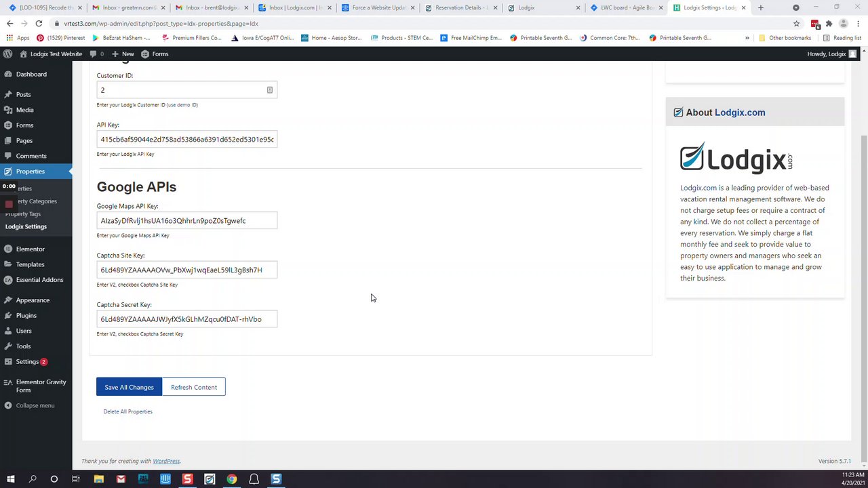868x488 pixels.
Task: Click the WordPress logo in admin bar
Action: 7,54
